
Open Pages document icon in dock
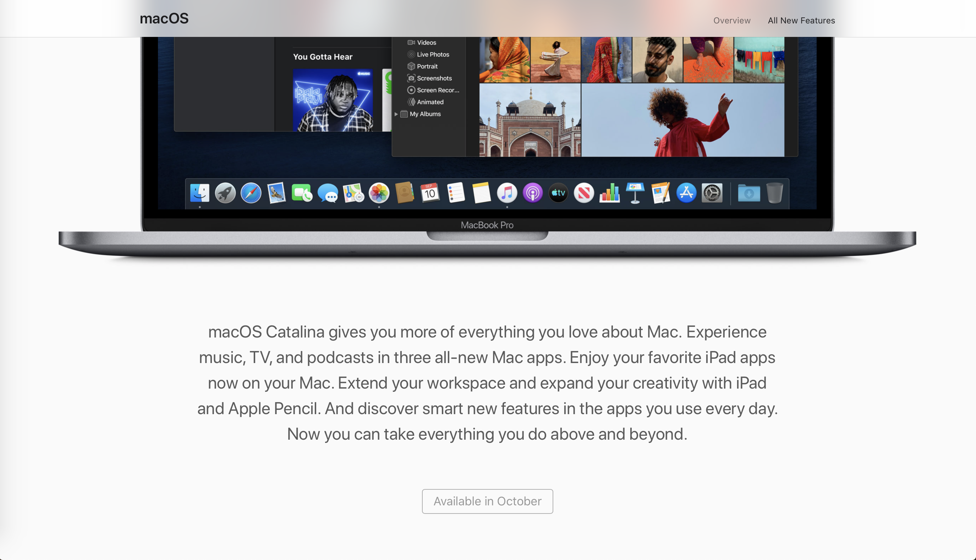(661, 193)
